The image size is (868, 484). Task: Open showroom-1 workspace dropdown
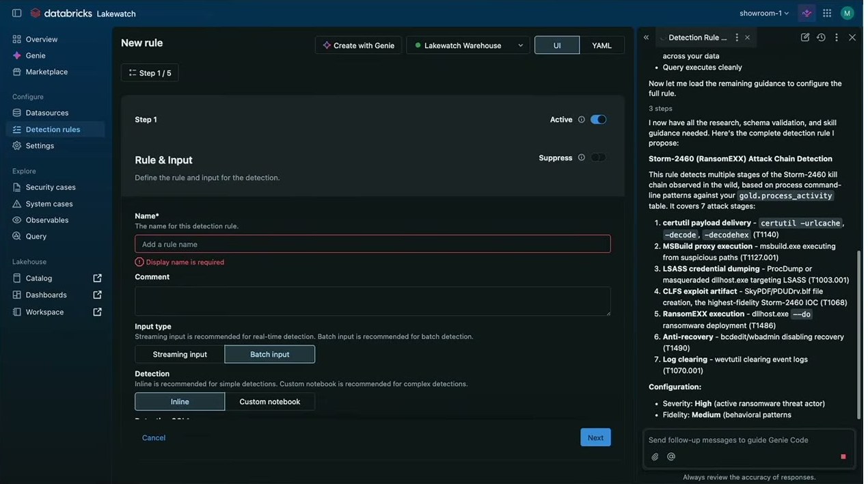(x=764, y=13)
